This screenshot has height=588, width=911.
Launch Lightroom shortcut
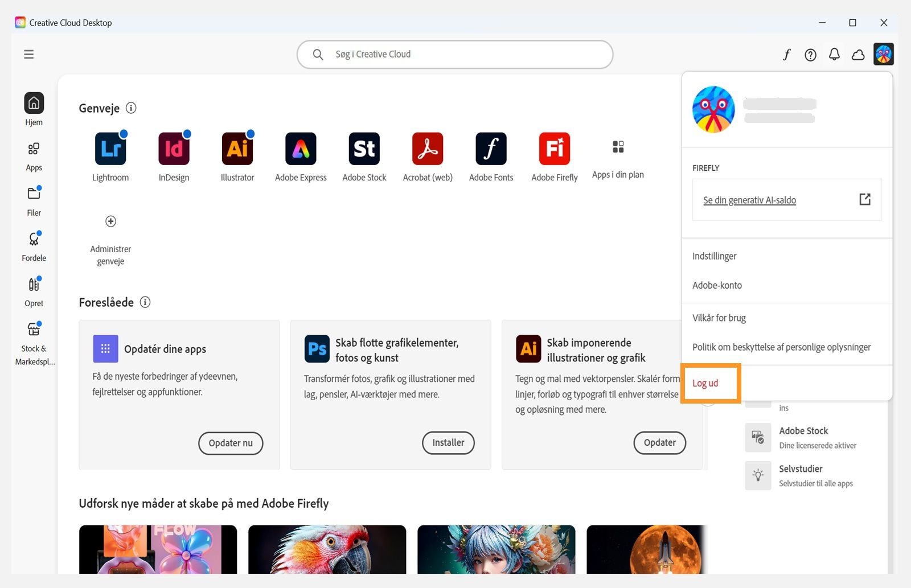click(x=110, y=149)
